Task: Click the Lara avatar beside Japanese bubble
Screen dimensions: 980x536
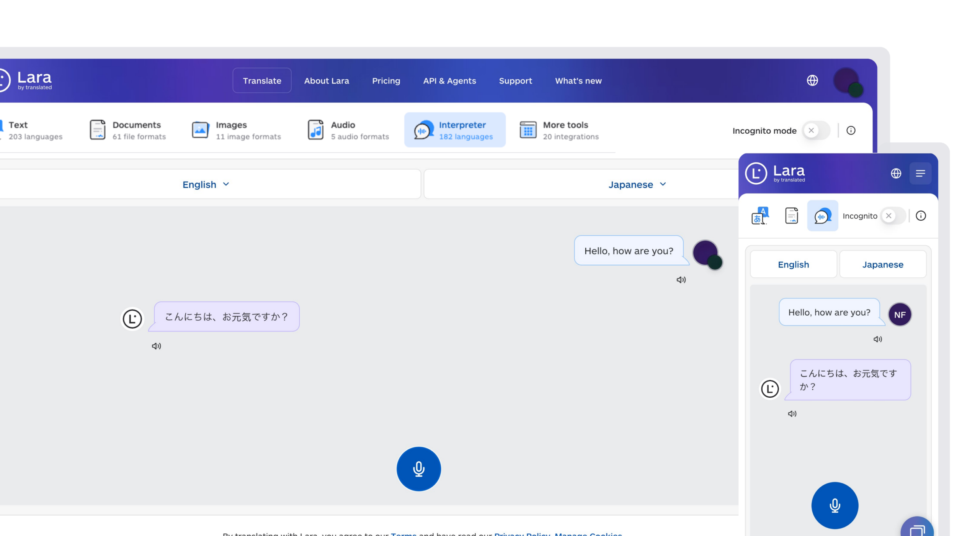Action: (x=132, y=319)
